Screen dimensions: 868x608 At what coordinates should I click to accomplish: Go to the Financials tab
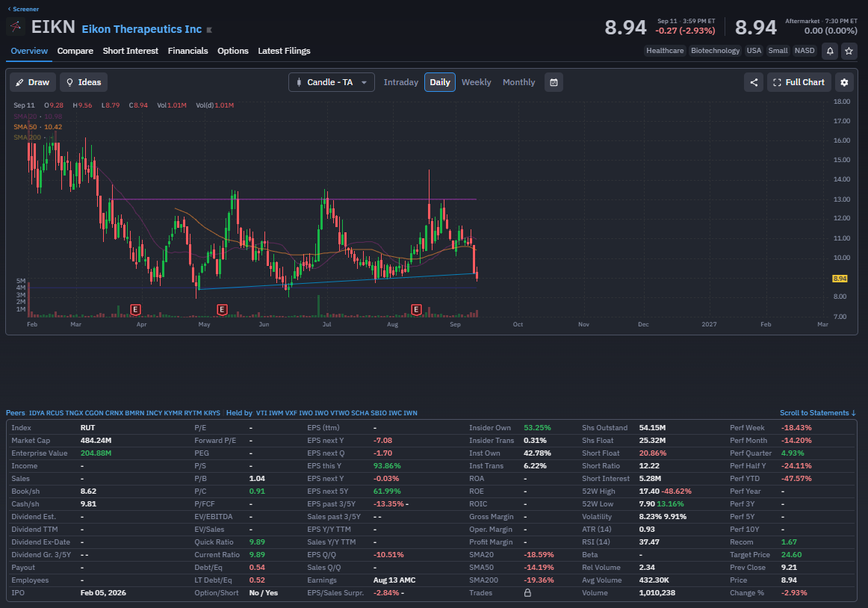[187, 51]
